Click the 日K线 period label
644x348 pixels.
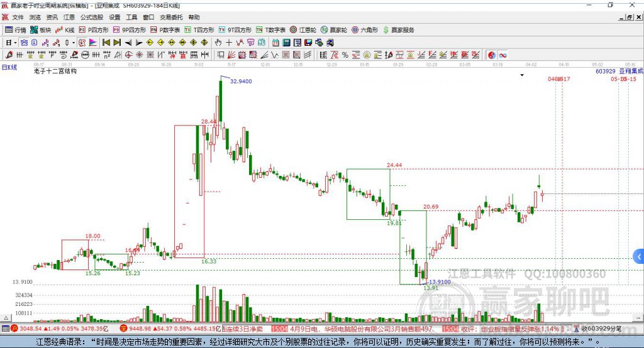pos(9,67)
